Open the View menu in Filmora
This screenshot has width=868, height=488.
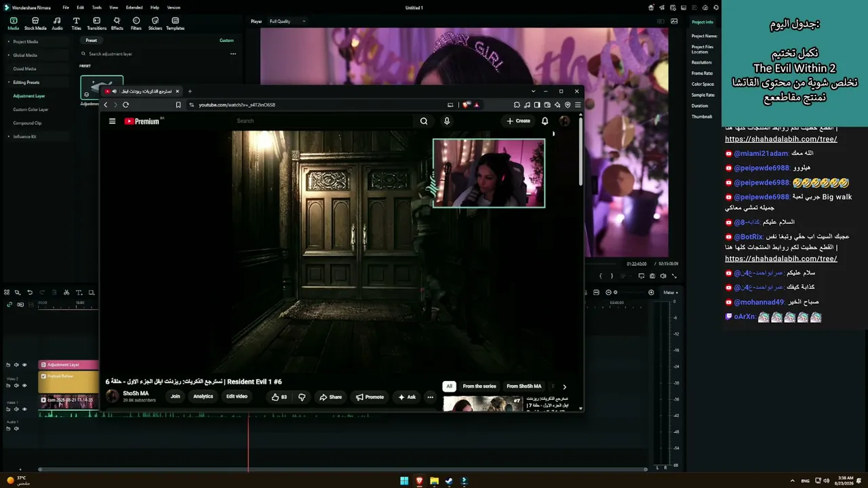click(x=114, y=7)
